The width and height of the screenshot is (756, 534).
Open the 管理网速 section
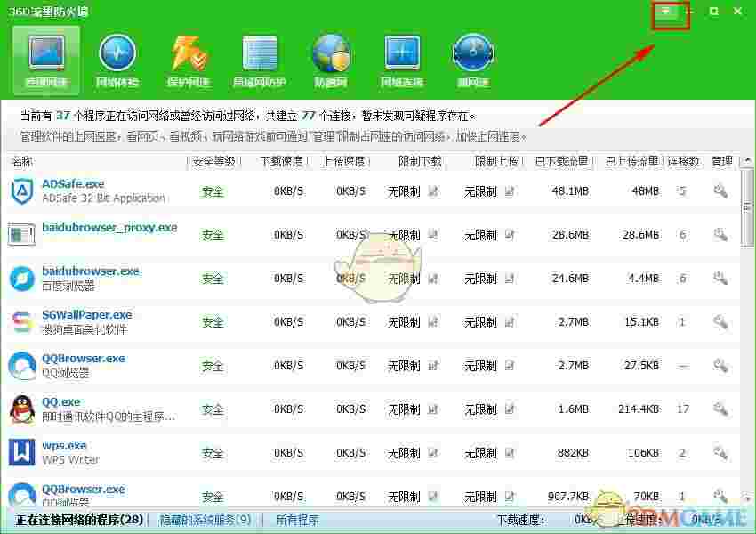pos(46,59)
